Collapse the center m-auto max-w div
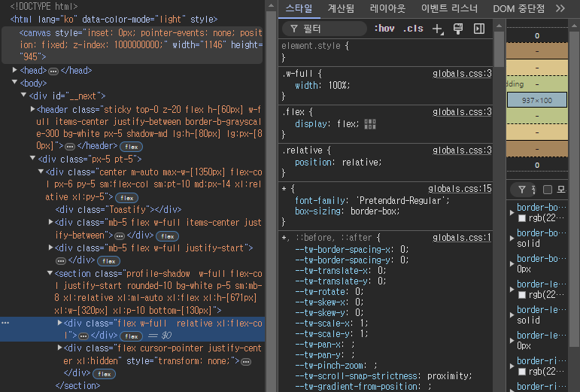Image resolution: width=580 pixels, height=392 pixels. [41, 172]
